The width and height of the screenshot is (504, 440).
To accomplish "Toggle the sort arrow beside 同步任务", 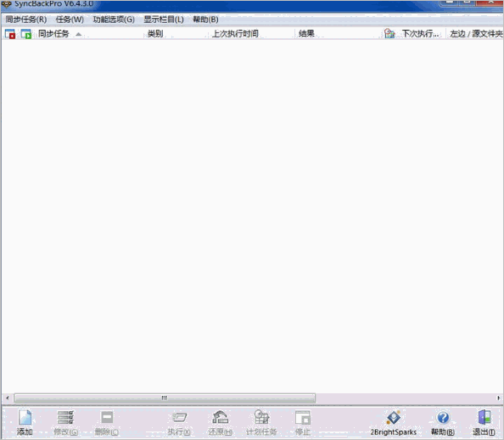I will click(78, 34).
